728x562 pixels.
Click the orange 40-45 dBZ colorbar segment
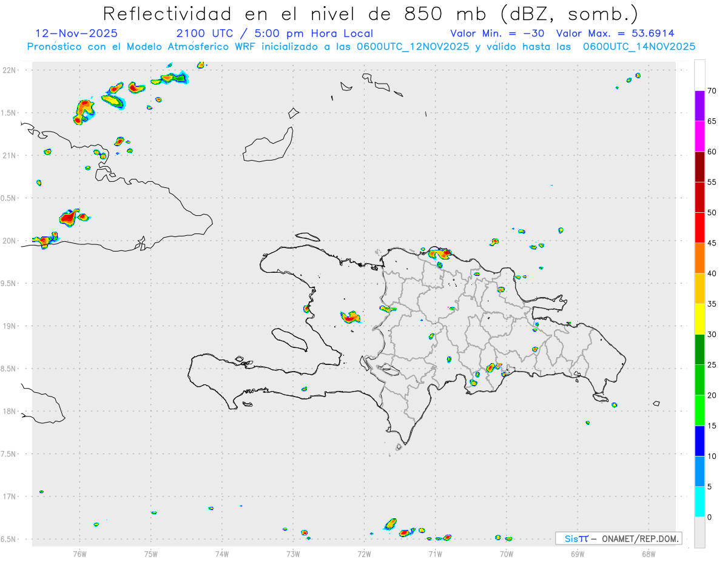[699, 258]
